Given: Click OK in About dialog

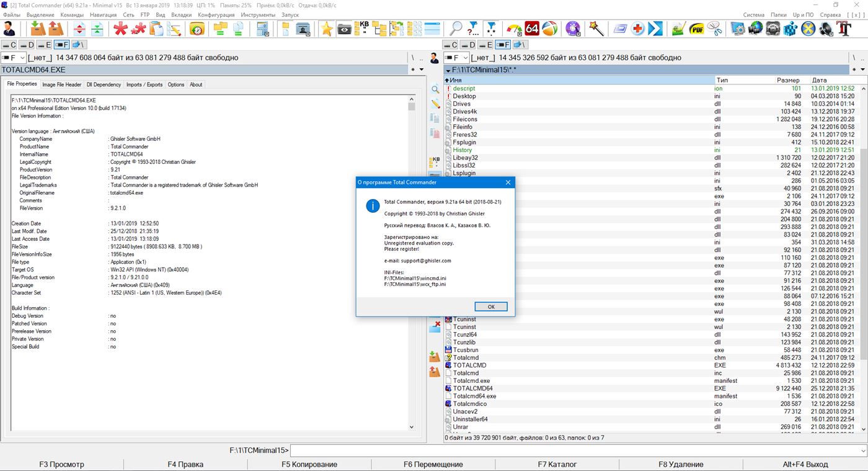Looking at the screenshot, I should point(491,307).
